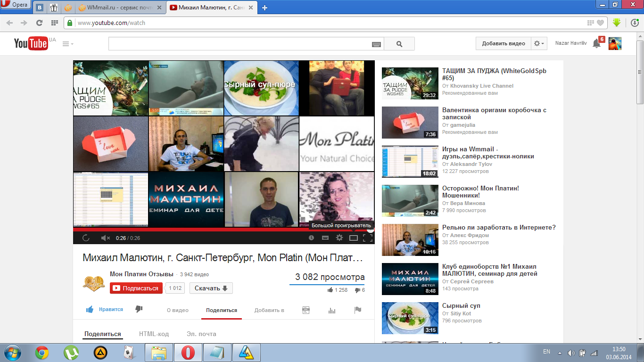Click the search magnifier button
This screenshot has height=362, width=644.
(x=399, y=44)
